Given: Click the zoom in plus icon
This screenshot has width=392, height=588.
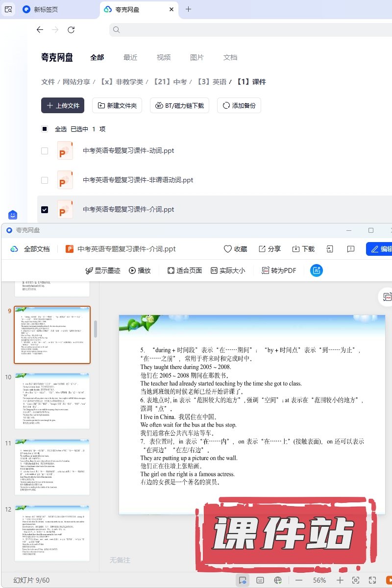Looking at the screenshot, I should (340, 580).
